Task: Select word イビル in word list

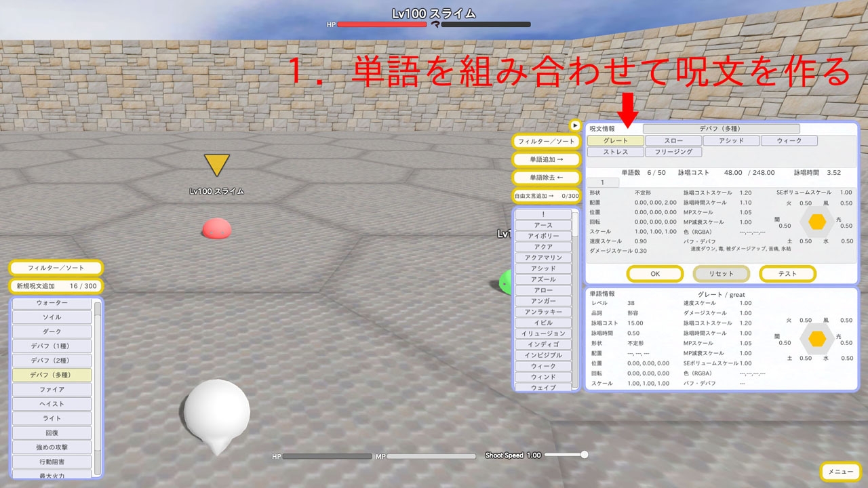Action: point(543,323)
